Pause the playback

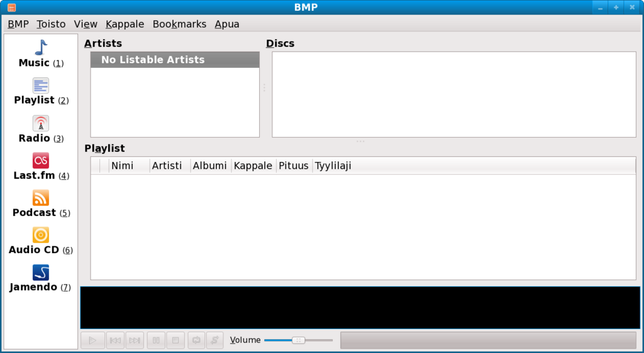pos(157,340)
